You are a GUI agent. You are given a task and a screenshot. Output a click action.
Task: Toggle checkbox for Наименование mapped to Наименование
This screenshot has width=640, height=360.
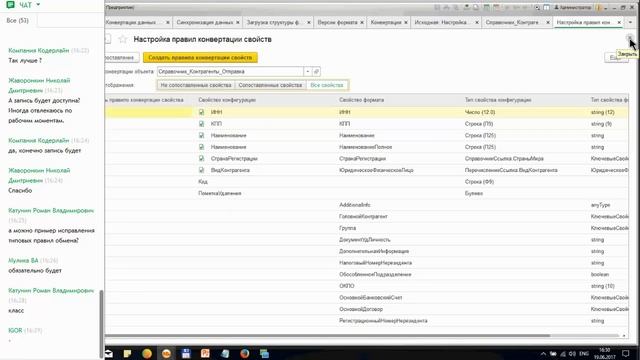tap(201, 135)
